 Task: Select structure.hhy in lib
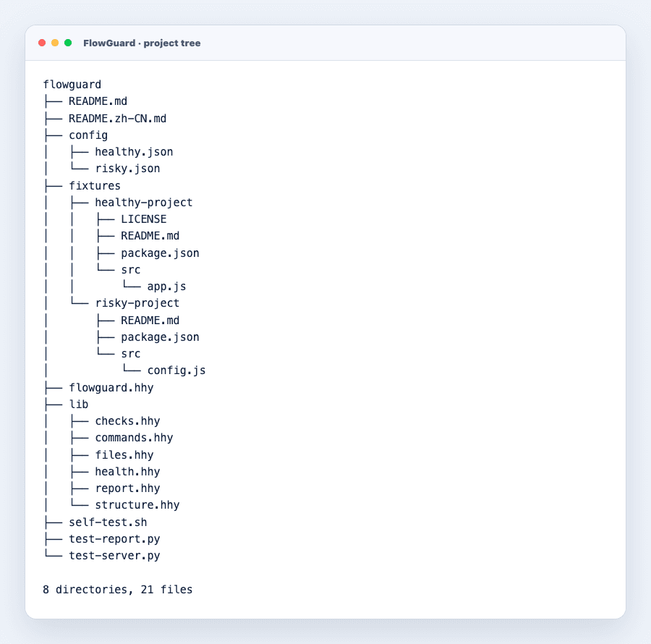(x=137, y=505)
